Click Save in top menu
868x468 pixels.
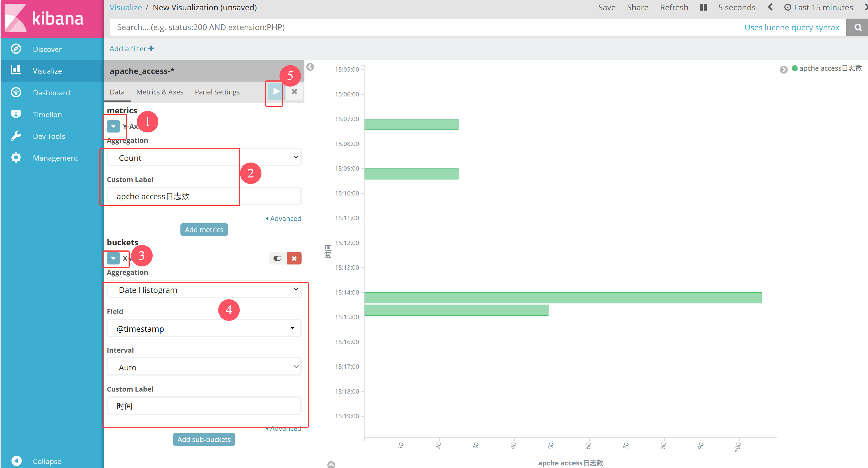pos(607,7)
